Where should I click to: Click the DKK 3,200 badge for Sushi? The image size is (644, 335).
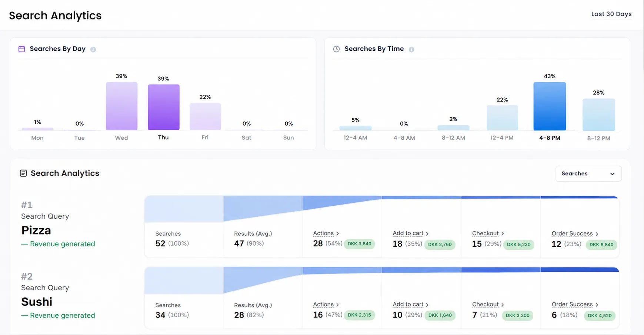point(517,315)
